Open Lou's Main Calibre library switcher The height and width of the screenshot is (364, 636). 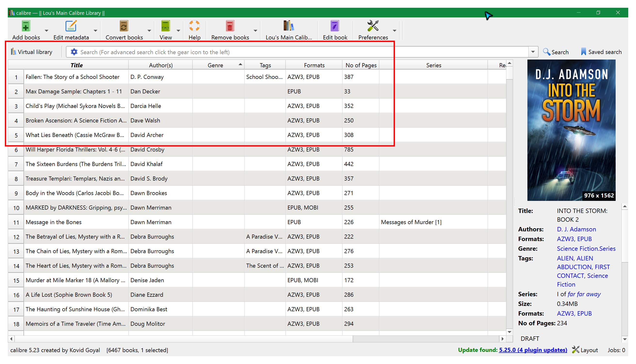[x=289, y=26]
